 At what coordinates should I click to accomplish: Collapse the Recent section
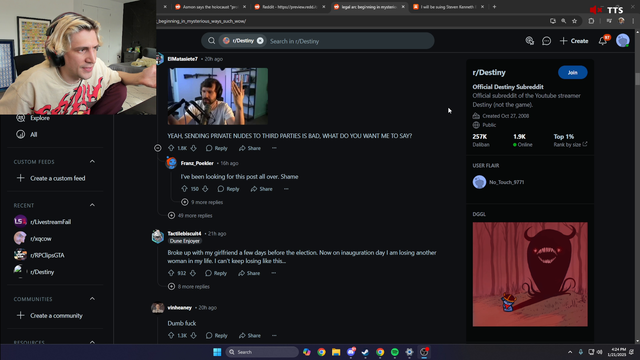92,205
